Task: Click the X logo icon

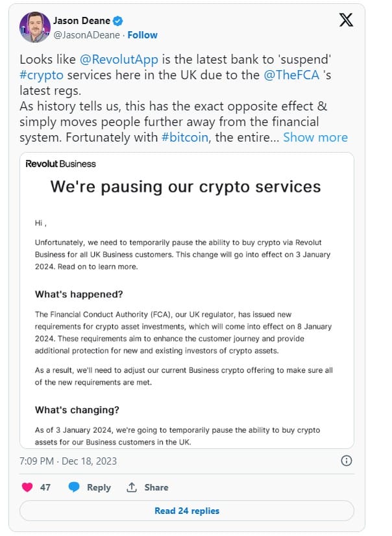Action: pos(347,21)
